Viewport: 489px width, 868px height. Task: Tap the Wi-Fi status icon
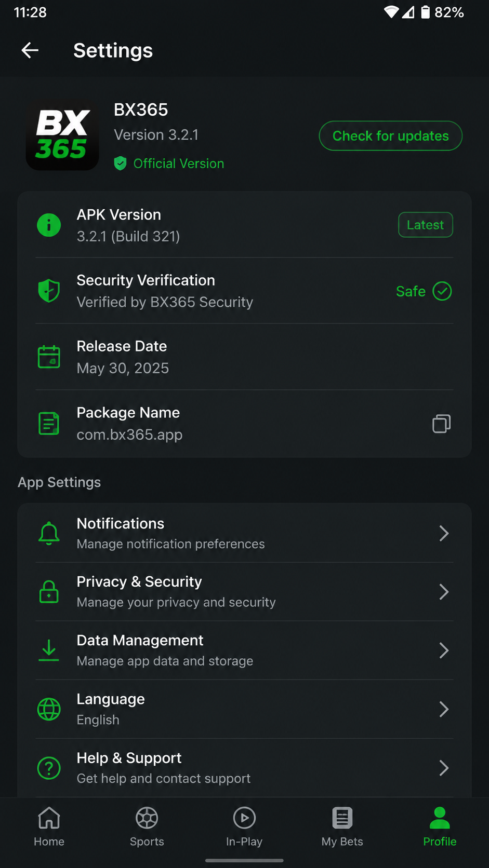pos(391,12)
